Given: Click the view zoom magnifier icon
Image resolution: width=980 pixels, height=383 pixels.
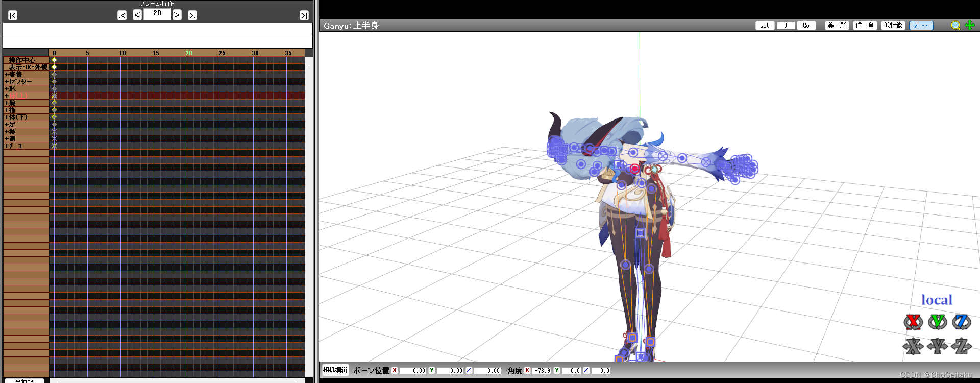Looking at the screenshot, I should click(955, 26).
